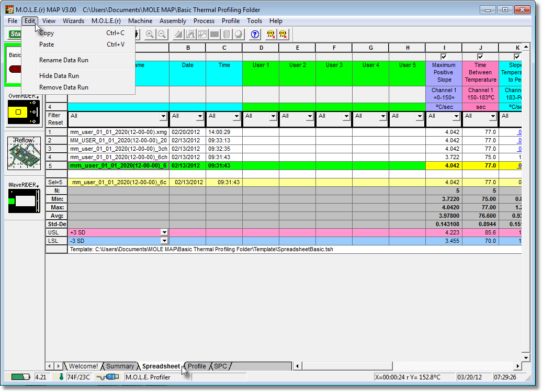Click the Maximum Positive Slope column header
The width and height of the screenshot is (542, 392).
444,73
